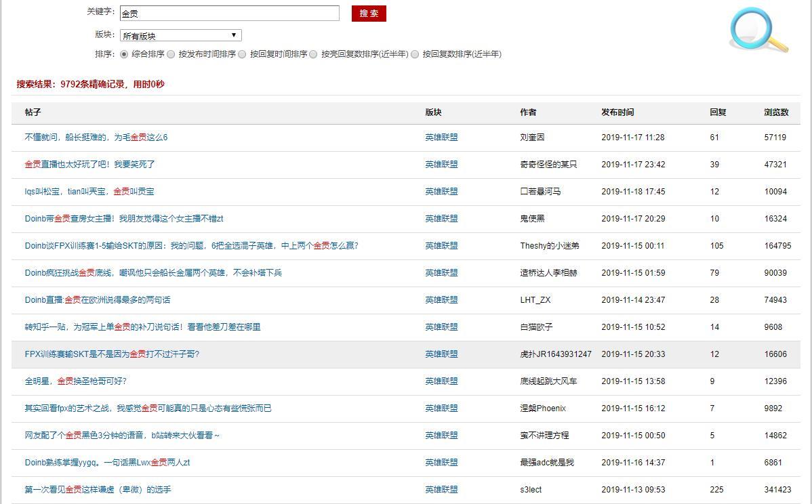
Task: Select 综合排序 radio button
Action: pyautogui.click(x=124, y=54)
